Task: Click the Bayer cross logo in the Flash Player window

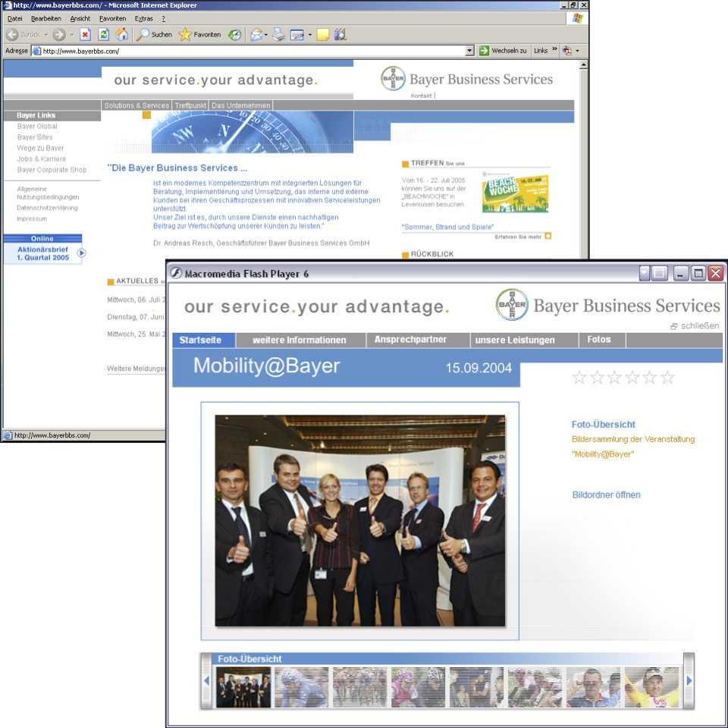Action: point(512,305)
